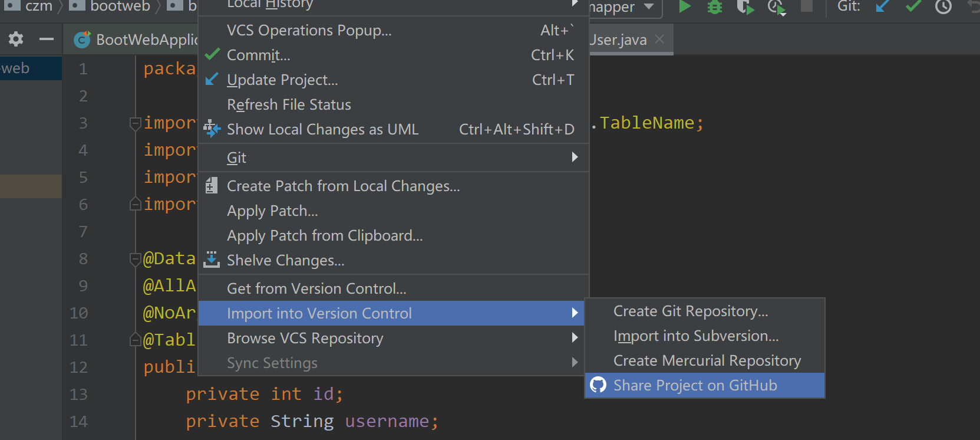Open Git history clock icon

click(943, 7)
